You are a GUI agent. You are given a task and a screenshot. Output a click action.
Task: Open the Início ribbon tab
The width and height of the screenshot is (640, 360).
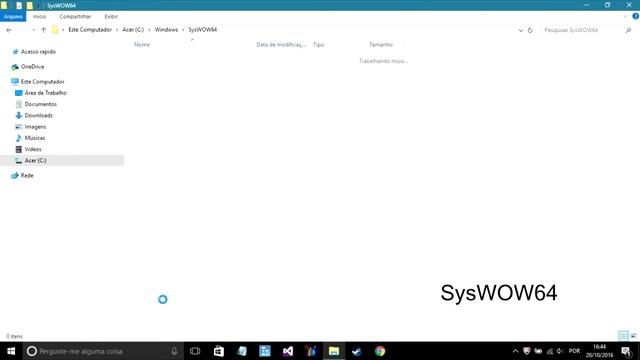[x=39, y=17]
